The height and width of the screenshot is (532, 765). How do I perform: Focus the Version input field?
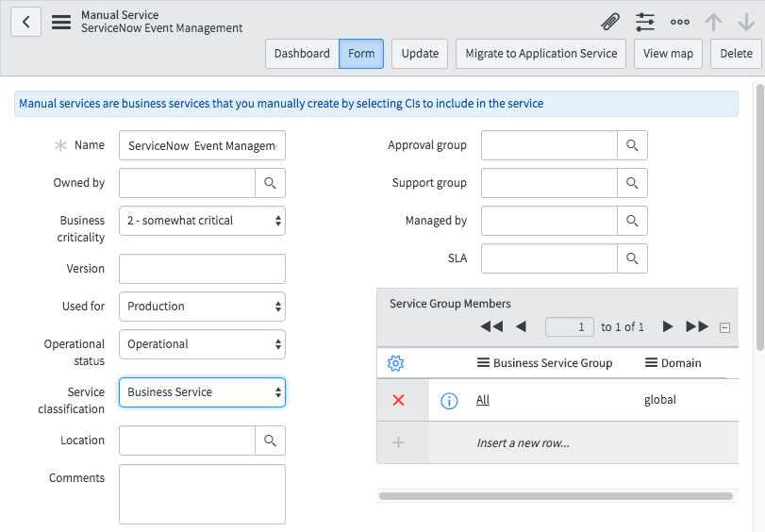pyautogui.click(x=203, y=269)
